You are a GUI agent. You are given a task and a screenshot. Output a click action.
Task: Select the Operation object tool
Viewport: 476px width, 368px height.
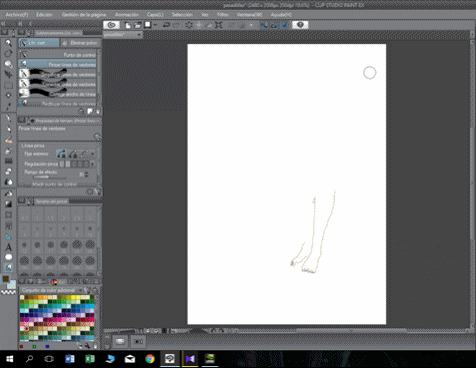coord(8,64)
